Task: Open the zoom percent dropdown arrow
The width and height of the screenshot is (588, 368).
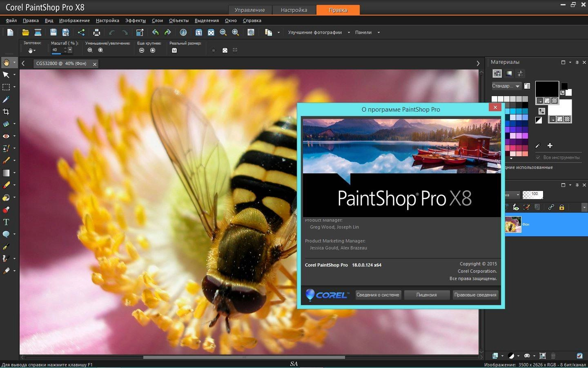Action: 70,50
